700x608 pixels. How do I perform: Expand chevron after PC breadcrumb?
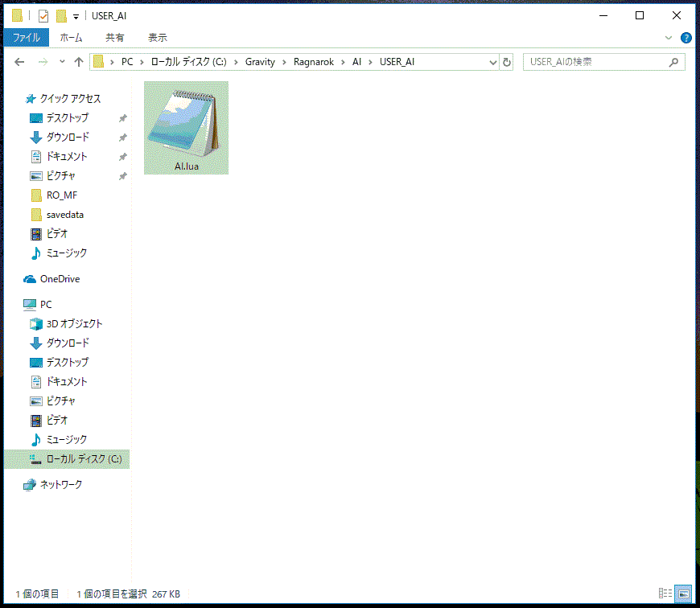tap(142, 62)
